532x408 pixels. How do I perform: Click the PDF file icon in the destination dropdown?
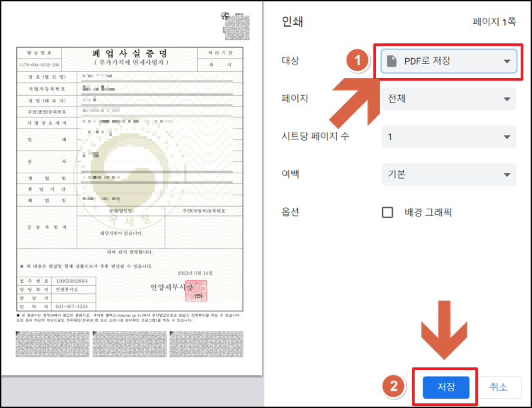[391, 61]
